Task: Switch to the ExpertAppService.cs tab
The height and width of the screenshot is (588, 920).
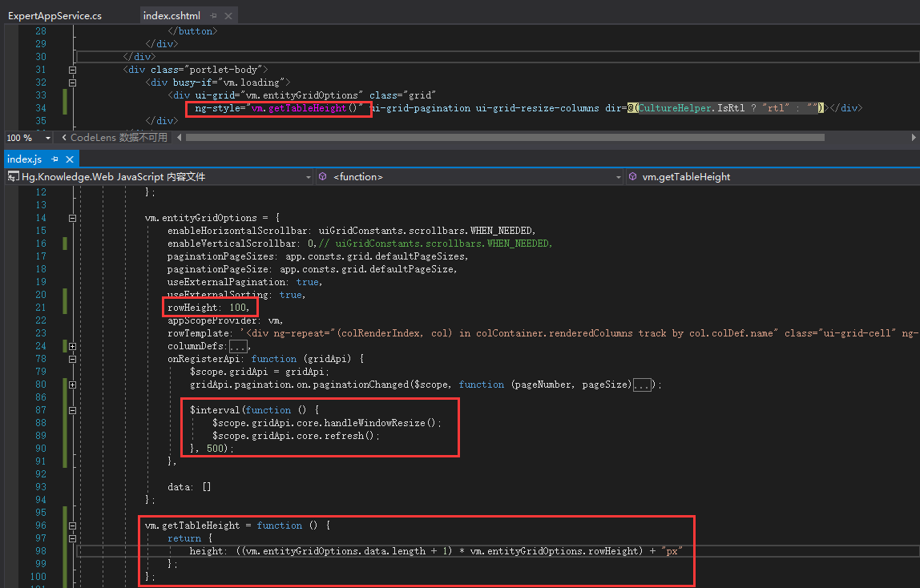Action: pyautogui.click(x=54, y=16)
